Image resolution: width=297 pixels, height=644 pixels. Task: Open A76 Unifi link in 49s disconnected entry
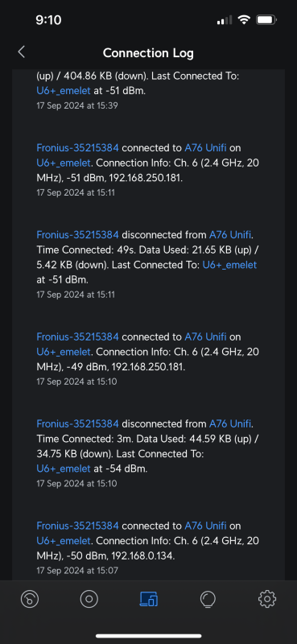[231, 235]
